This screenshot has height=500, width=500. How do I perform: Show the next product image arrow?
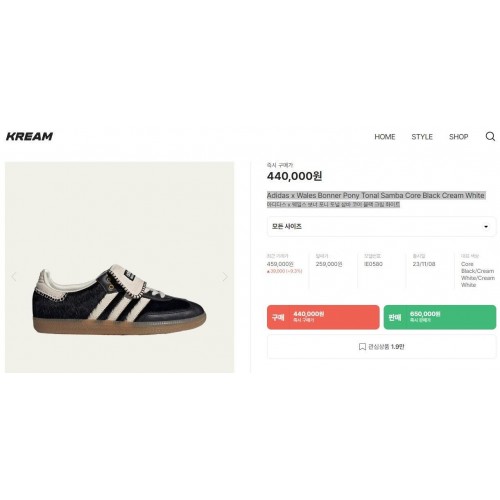(225, 277)
